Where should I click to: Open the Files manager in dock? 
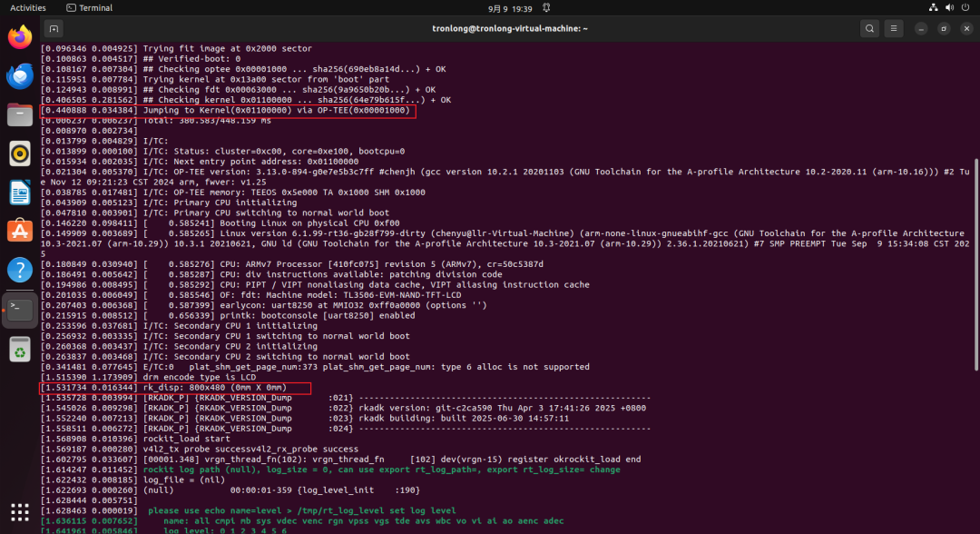tap(20, 114)
